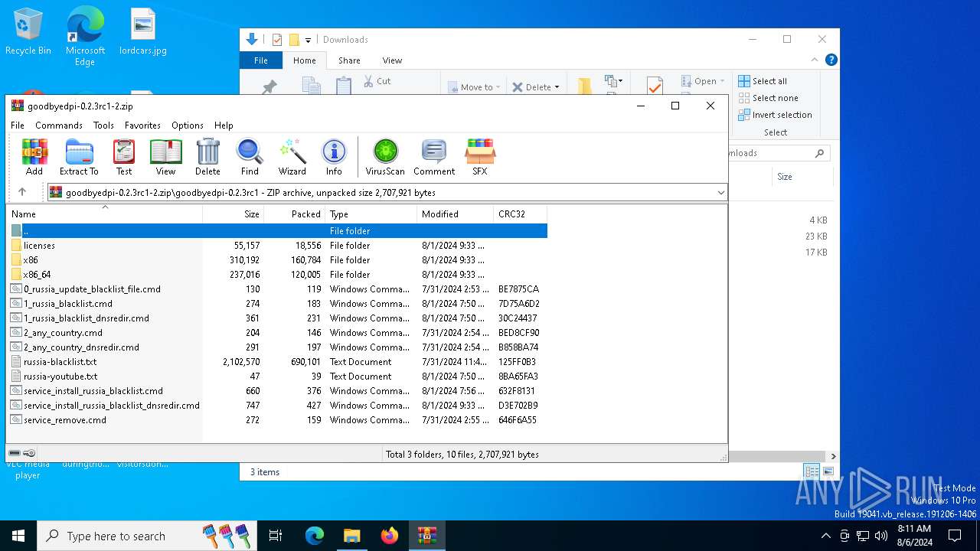Switch Explorer to large thumbnails view
The height and width of the screenshot is (551, 980).
coord(828,471)
